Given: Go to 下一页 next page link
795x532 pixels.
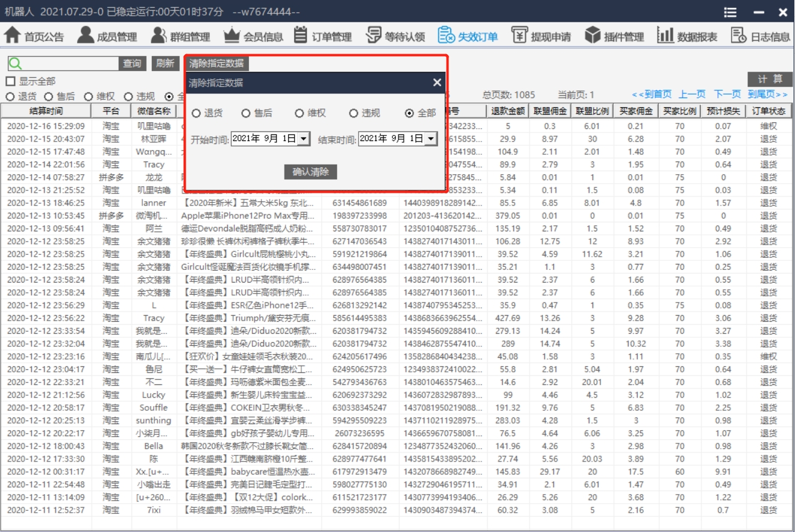Looking at the screenshot, I should (727, 95).
